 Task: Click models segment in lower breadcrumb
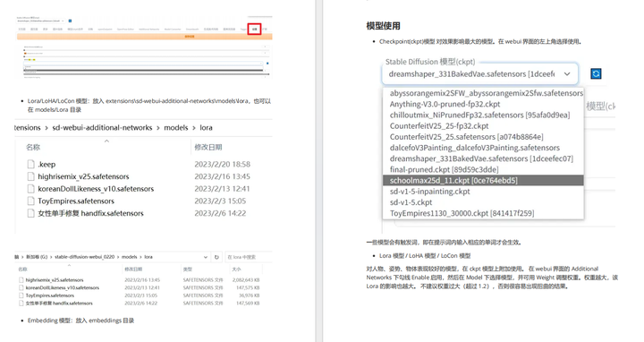click(x=130, y=257)
